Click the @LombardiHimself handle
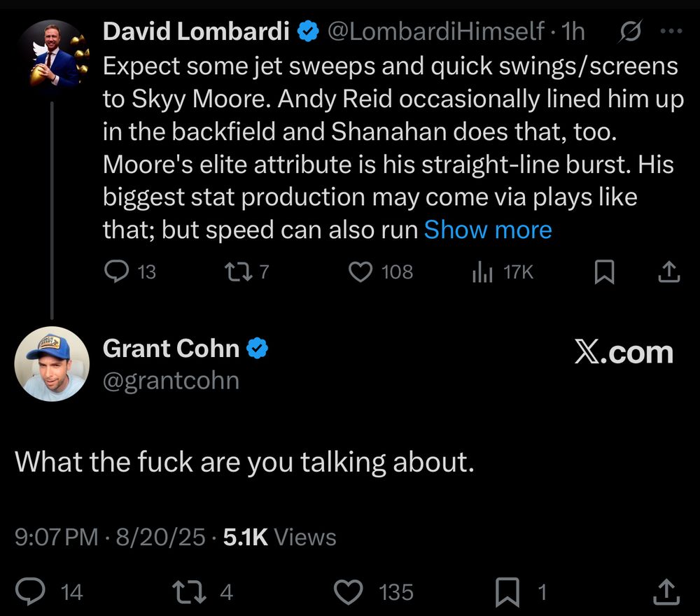Viewport: 700px width, 616px height. pyautogui.click(x=435, y=31)
